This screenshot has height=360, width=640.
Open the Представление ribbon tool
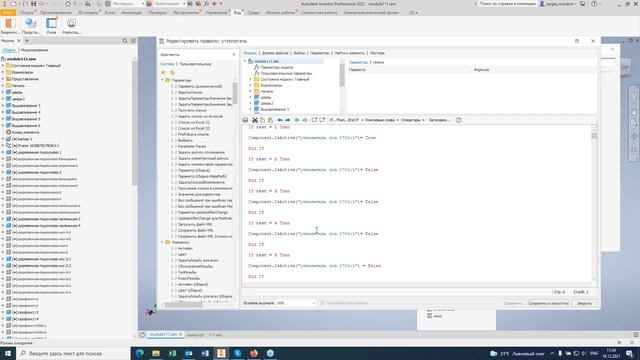(31, 26)
